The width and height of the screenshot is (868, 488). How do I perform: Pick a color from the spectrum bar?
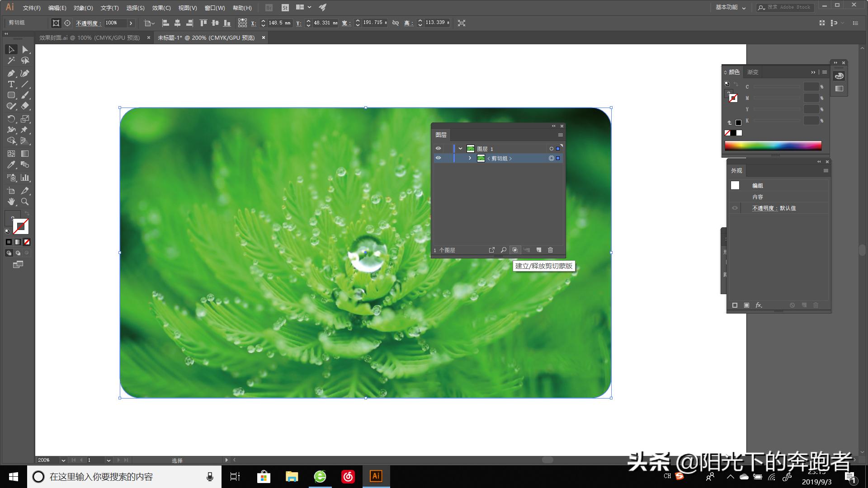pos(773,145)
